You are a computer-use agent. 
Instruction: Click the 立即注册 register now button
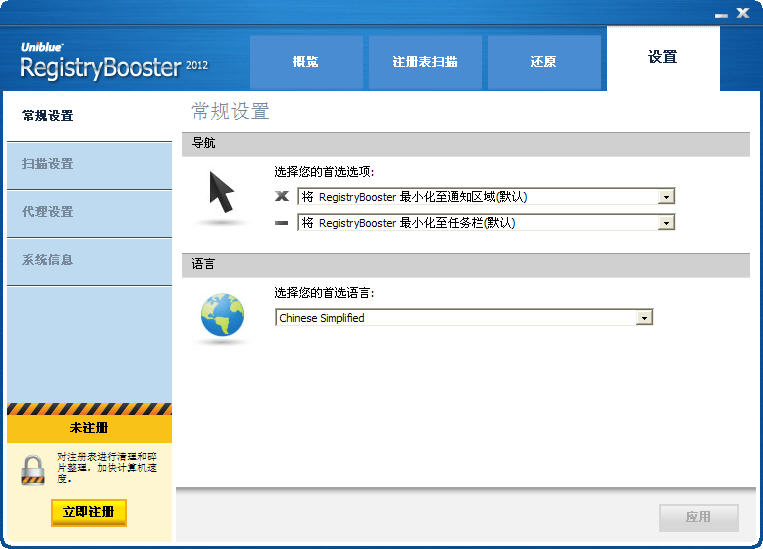pyautogui.click(x=89, y=512)
